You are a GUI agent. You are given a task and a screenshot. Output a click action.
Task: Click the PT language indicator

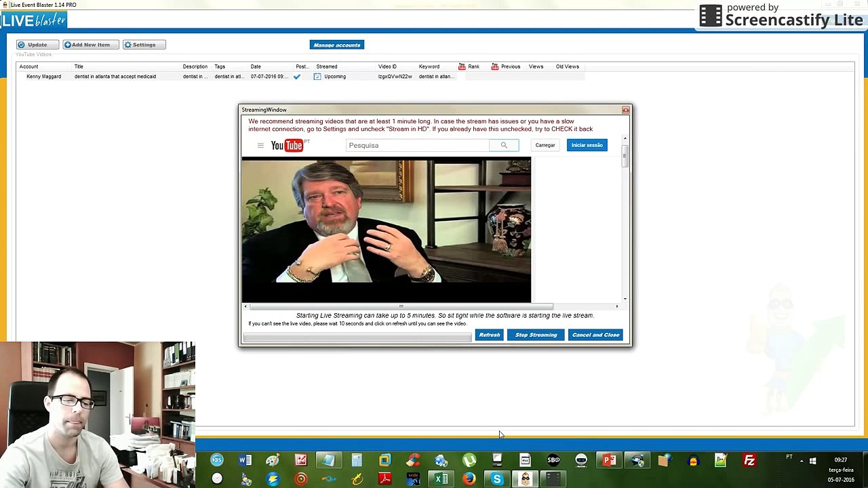[789, 457]
